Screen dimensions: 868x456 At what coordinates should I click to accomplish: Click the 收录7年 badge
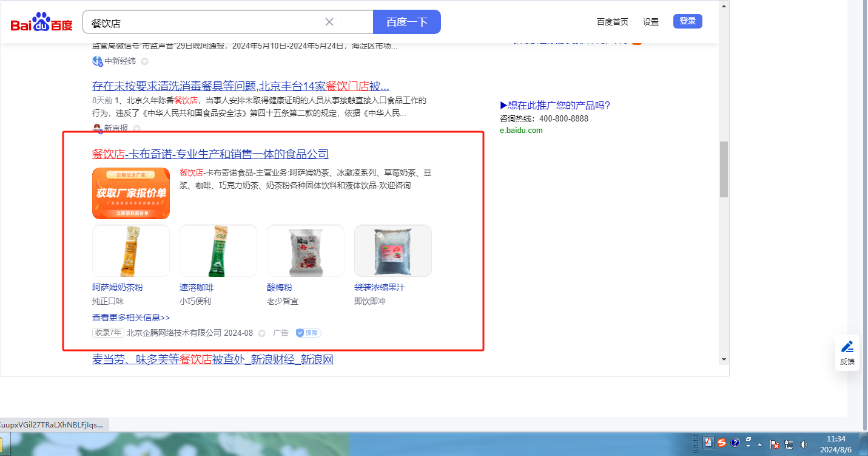pos(109,333)
